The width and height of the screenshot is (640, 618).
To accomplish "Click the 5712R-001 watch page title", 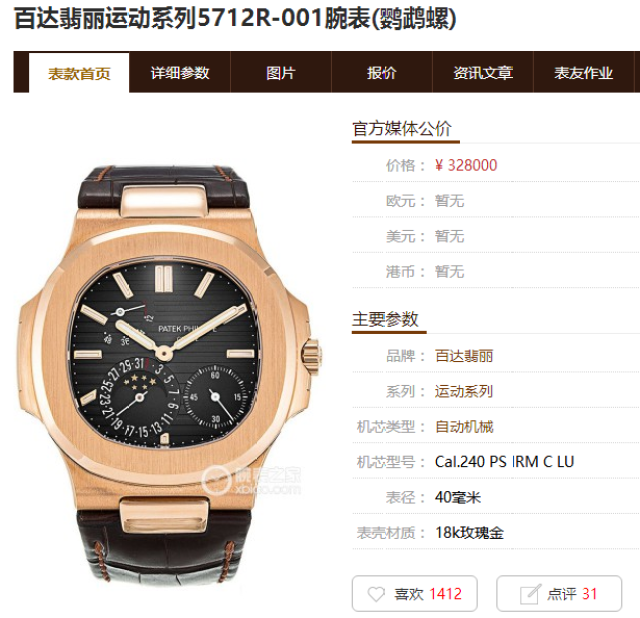I will pos(235,18).
